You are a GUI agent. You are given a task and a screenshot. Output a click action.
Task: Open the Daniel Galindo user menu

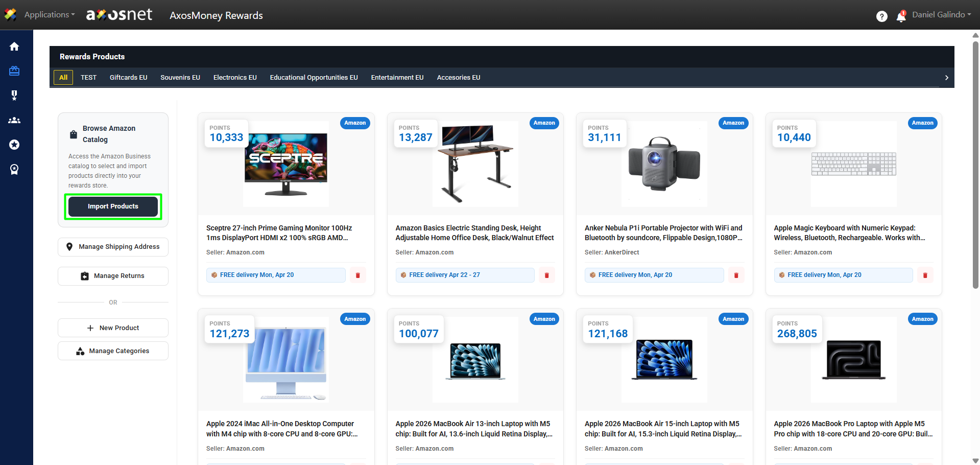point(941,15)
